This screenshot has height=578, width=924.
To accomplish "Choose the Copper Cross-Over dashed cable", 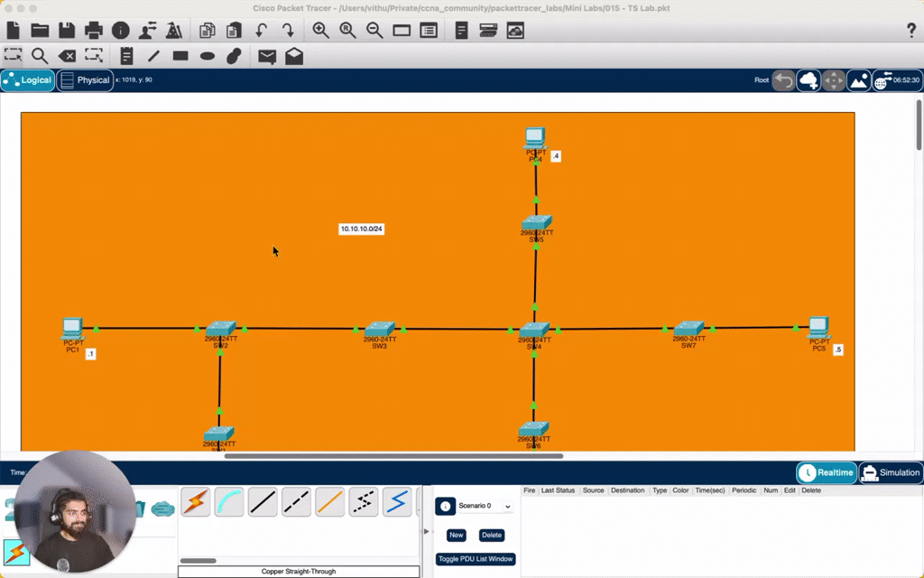I will pyautogui.click(x=296, y=502).
